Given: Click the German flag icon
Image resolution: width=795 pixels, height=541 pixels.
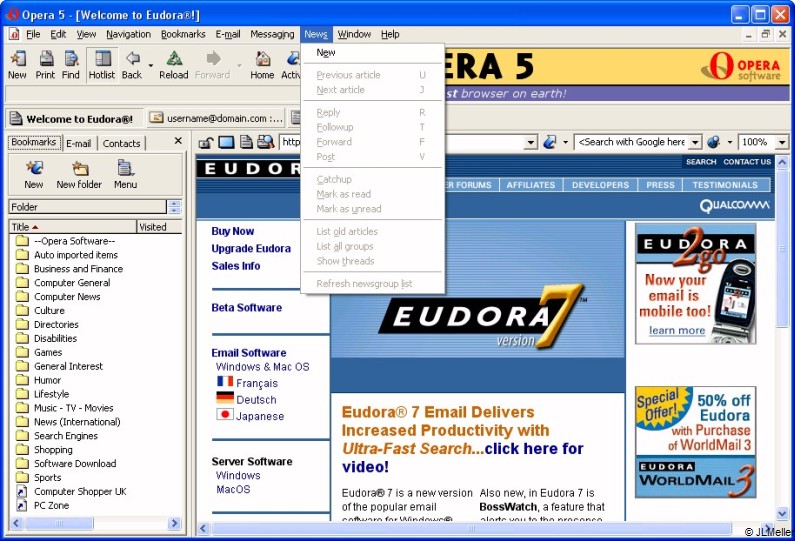Looking at the screenshot, I should click(225, 398).
